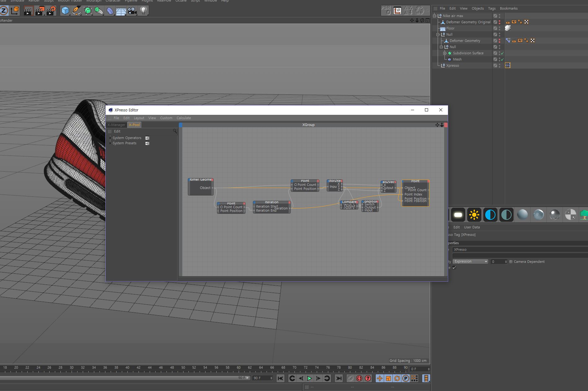
Task: Open the Bend deformer icon
Action: click(110, 11)
